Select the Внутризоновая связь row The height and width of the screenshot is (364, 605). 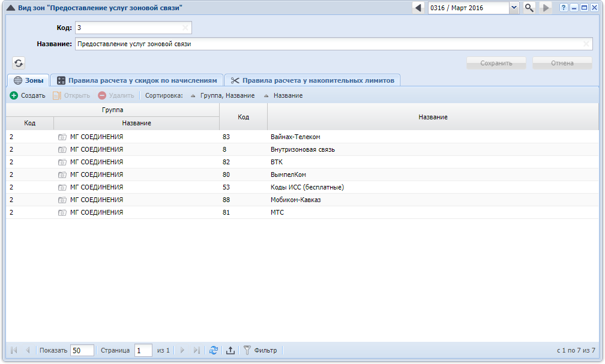302,149
